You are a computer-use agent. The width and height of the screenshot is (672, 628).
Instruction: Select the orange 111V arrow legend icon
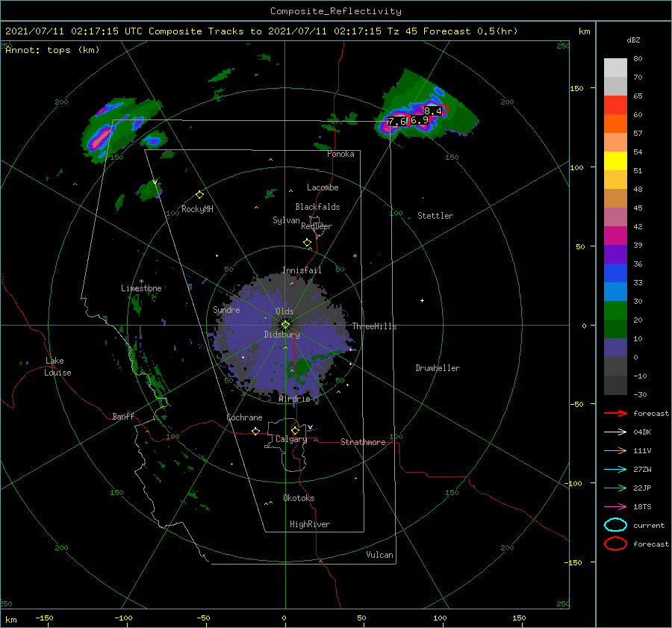(x=615, y=450)
